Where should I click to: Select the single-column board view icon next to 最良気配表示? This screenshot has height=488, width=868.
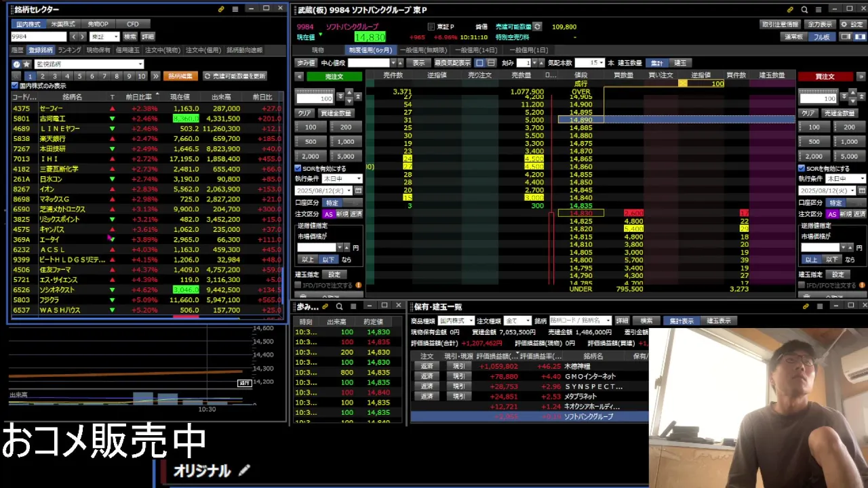click(480, 62)
